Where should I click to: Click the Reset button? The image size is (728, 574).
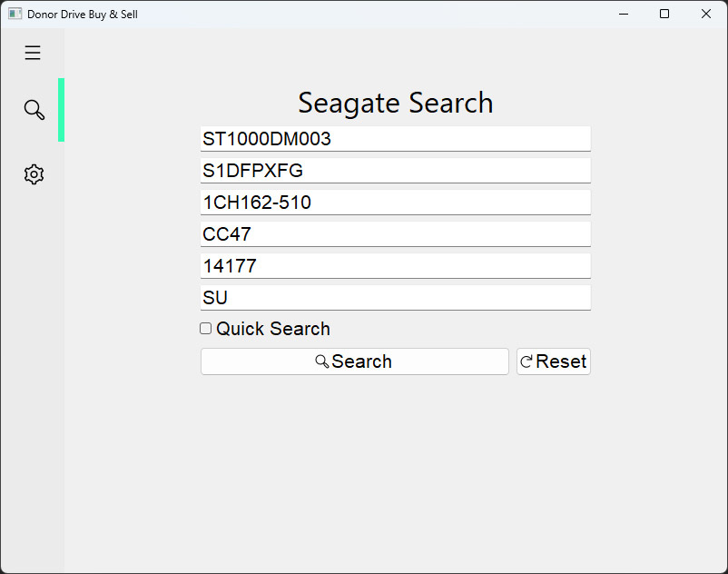(554, 361)
